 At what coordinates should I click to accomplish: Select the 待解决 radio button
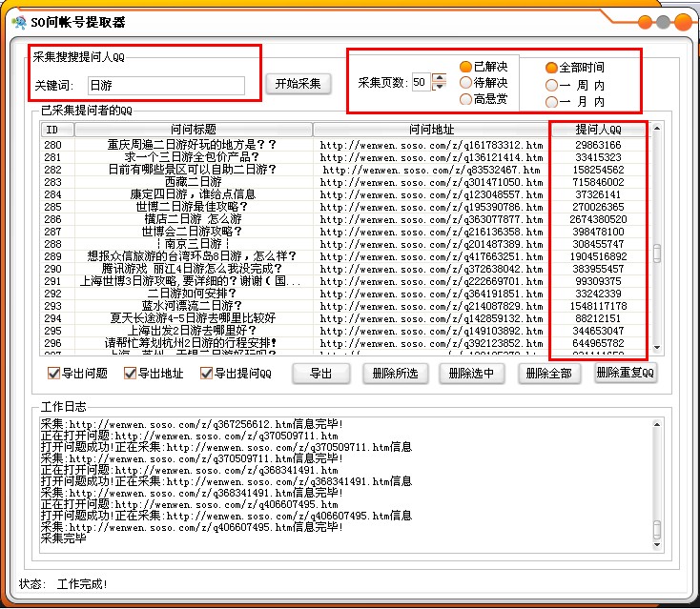tap(465, 83)
